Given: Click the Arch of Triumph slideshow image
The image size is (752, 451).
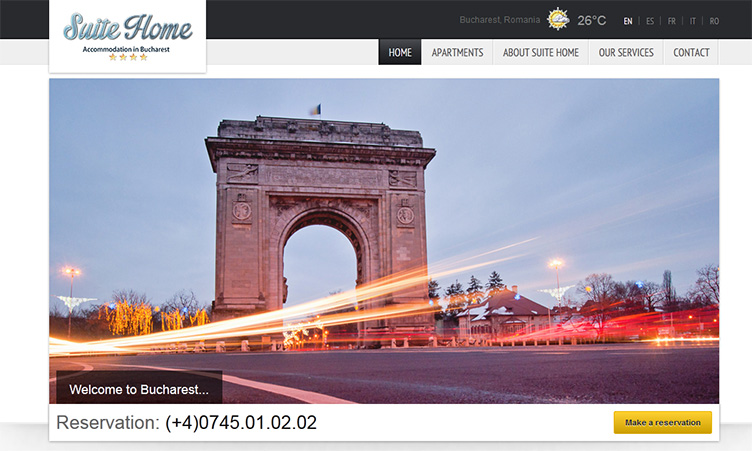Looking at the screenshot, I should coord(384,241).
